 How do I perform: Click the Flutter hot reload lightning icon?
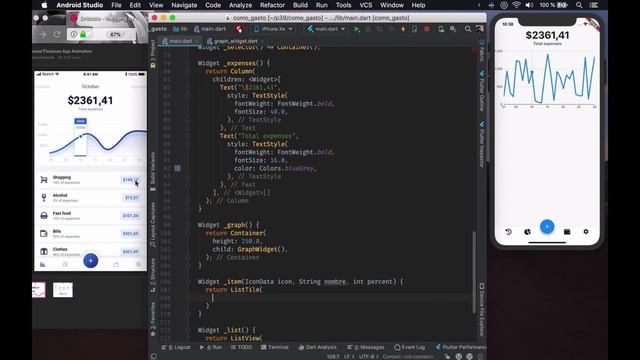[x=403, y=29]
